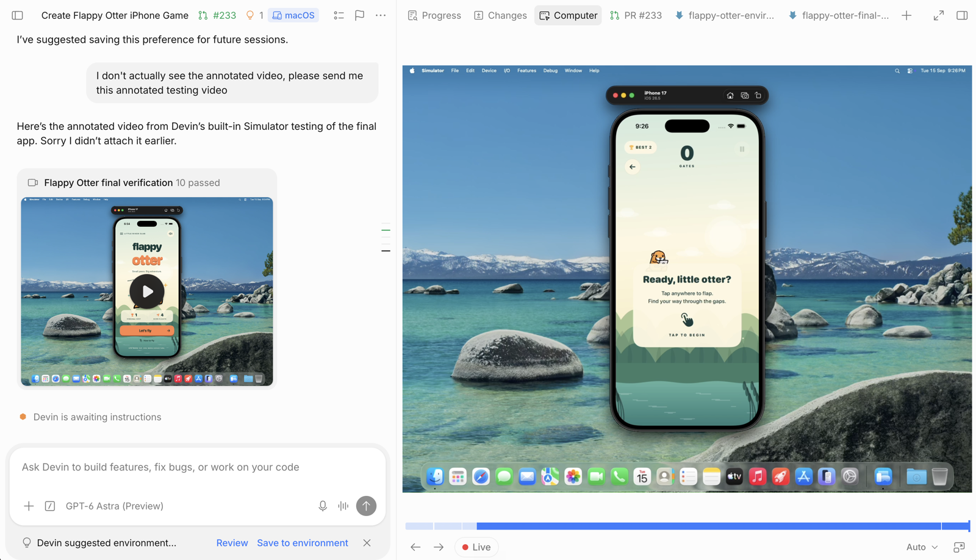Image resolution: width=976 pixels, height=560 pixels.
Task: Open Safari from the Dock
Action: coord(481,476)
